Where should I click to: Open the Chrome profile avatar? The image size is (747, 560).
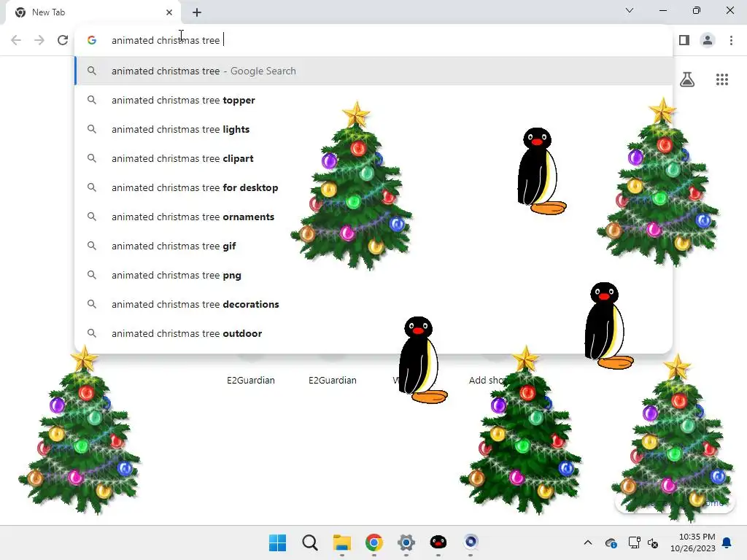[x=708, y=40]
